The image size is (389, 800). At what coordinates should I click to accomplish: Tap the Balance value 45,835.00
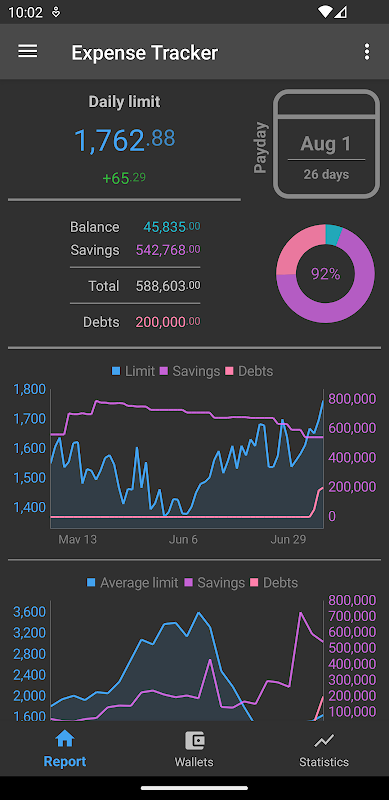point(172,227)
